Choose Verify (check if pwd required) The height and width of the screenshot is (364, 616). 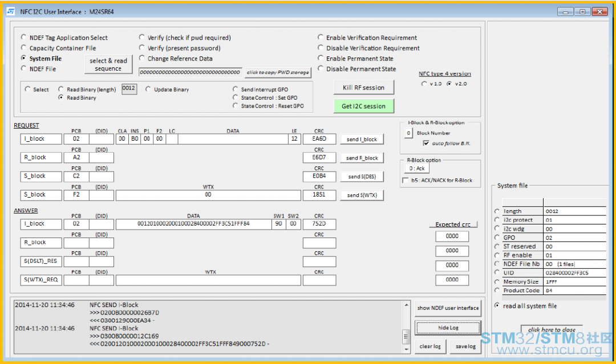[142, 37]
